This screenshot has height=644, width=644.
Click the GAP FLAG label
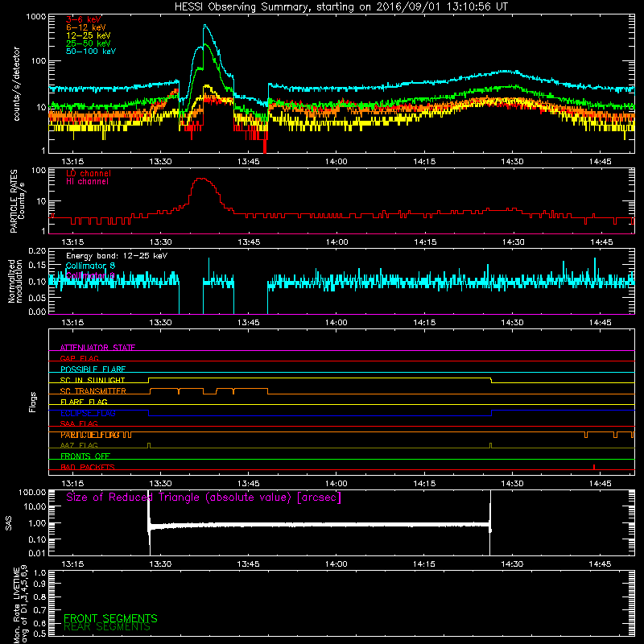[79, 358]
